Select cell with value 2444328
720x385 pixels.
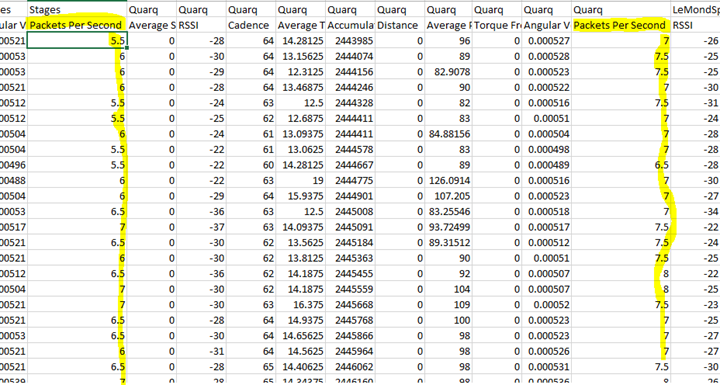pyautogui.click(x=350, y=103)
